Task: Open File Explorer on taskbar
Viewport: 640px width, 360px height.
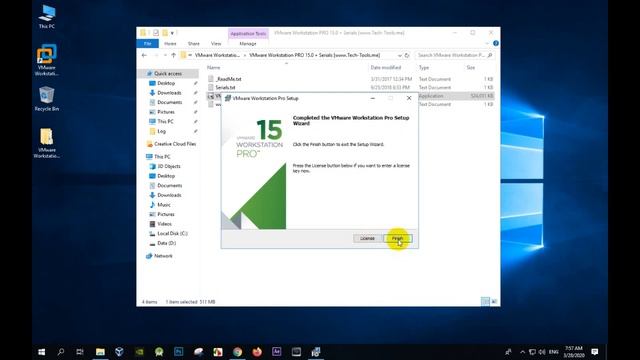Action: coord(100,352)
